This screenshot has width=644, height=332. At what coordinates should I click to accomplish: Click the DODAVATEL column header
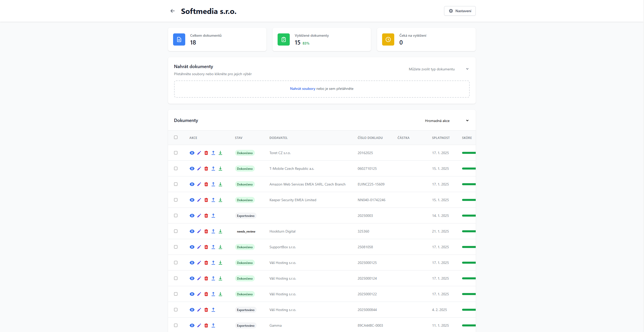[278, 138]
